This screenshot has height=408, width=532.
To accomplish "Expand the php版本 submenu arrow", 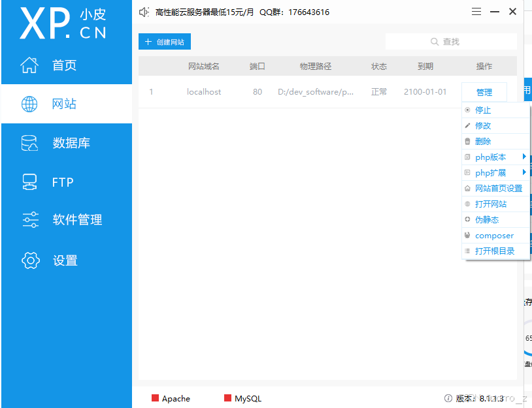I will (524, 157).
